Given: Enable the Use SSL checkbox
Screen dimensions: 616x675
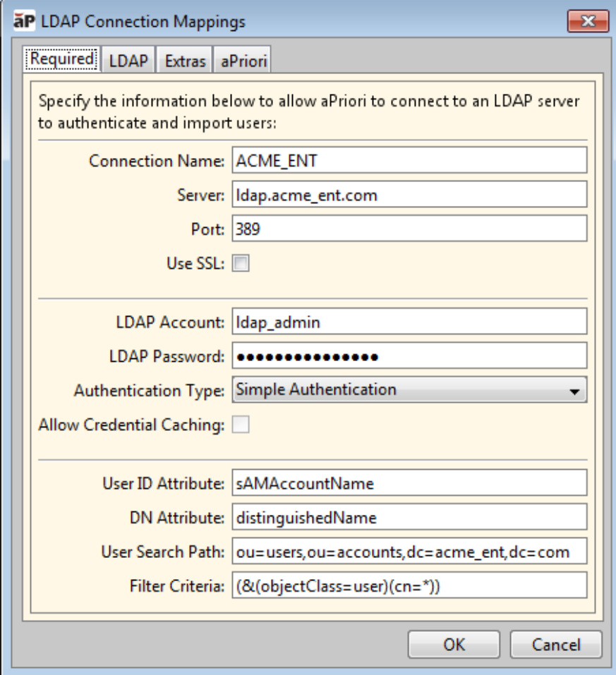Looking at the screenshot, I should tap(241, 264).
